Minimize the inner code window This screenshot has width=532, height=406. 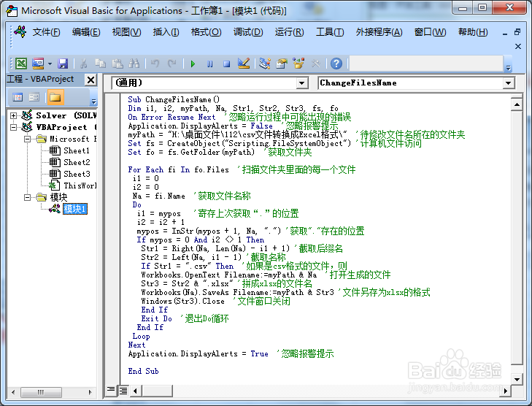point(505,33)
